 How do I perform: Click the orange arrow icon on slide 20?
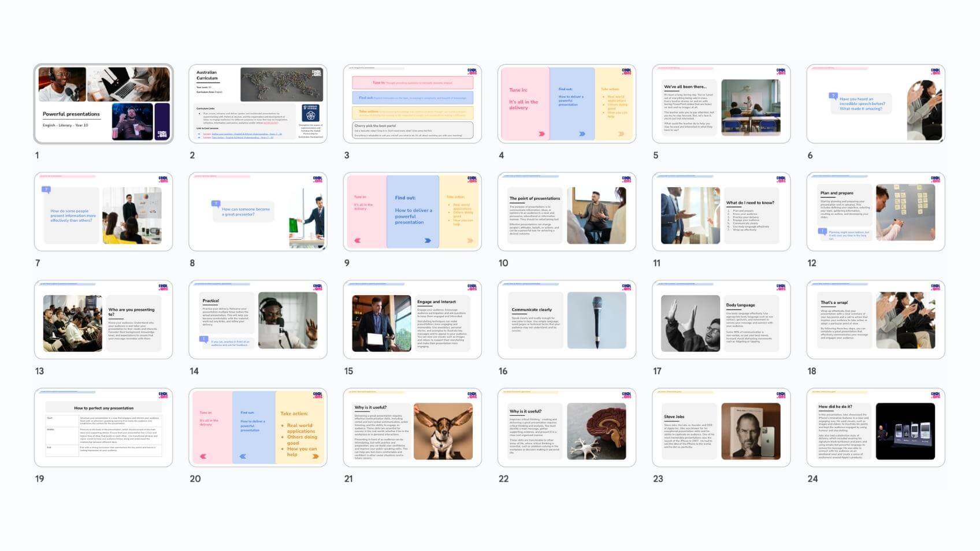(315, 456)
